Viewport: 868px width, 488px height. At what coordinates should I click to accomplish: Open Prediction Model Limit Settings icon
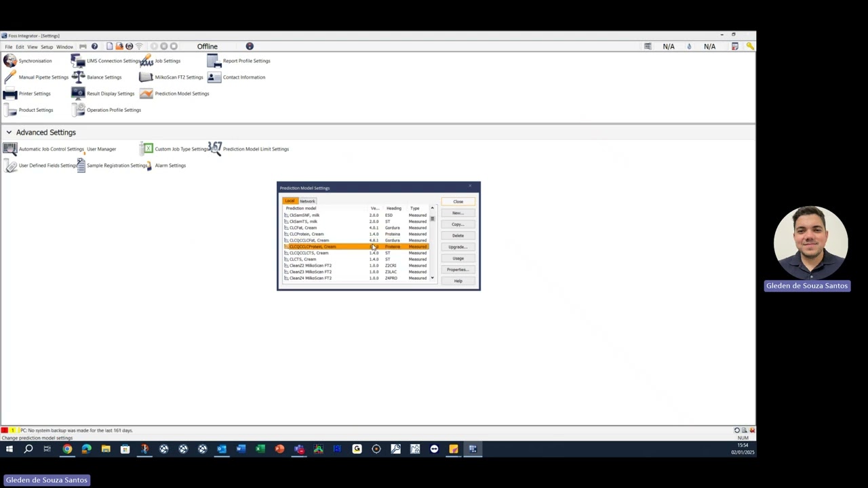tap(214, 149)
